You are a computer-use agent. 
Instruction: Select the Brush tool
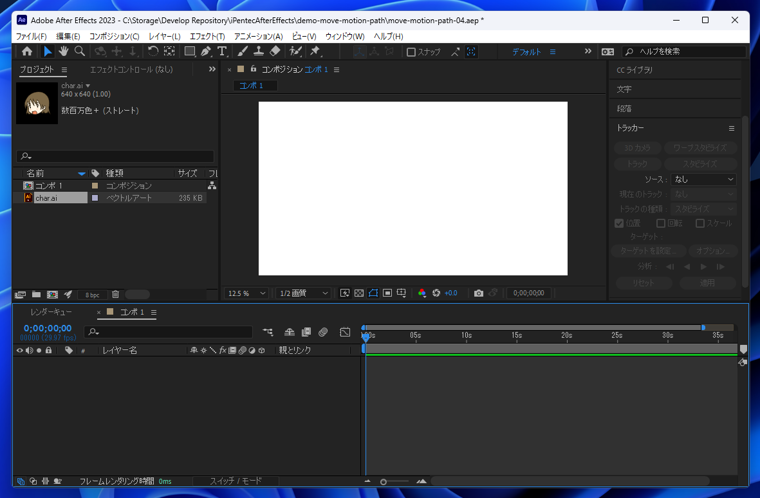(x=243, y=52)
